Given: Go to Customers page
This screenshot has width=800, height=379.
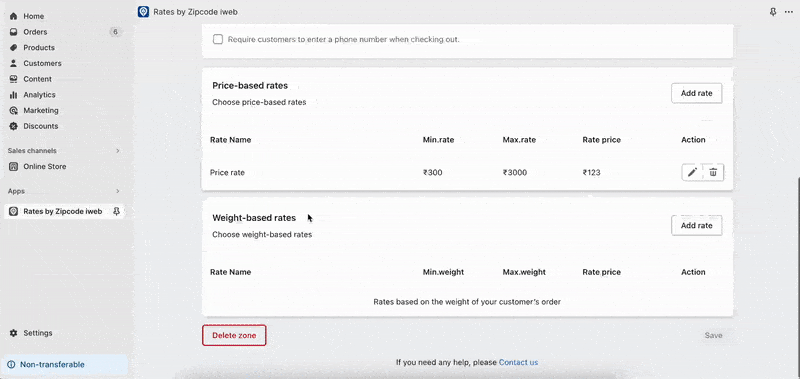Looking at the screenshot, I should point(42,63).
